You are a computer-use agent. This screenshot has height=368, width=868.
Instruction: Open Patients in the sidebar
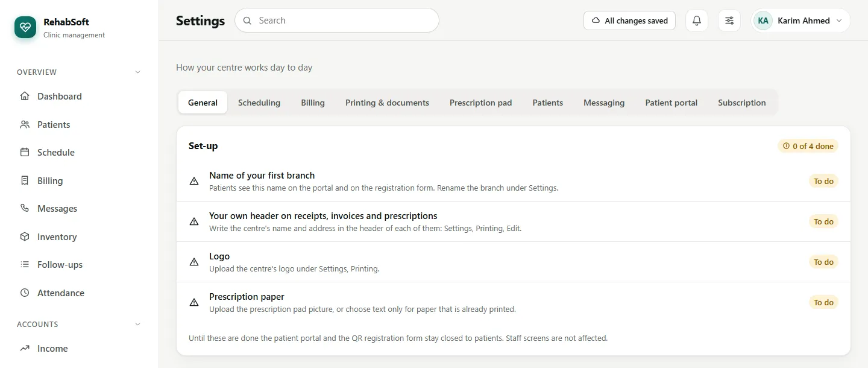point(80,124)
